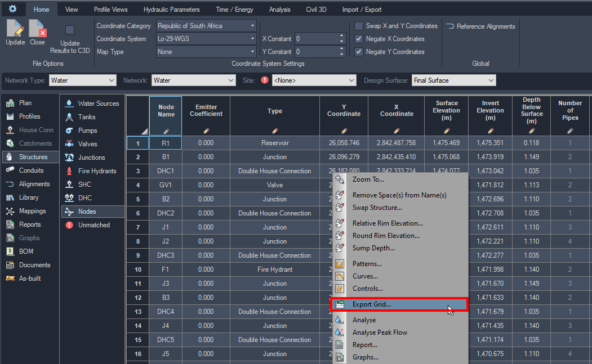The image size is (592, 364).
Task: Switch to the Hydraulic Parameters tab
Action: (x=171, y=10)
